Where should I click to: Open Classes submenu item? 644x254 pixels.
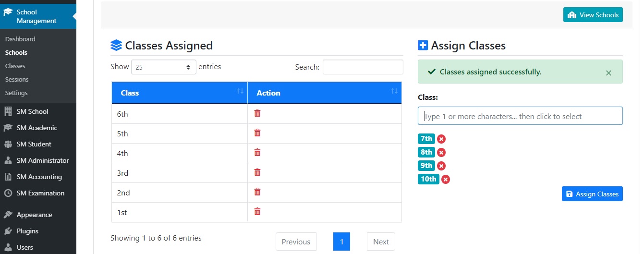[15, 66]
